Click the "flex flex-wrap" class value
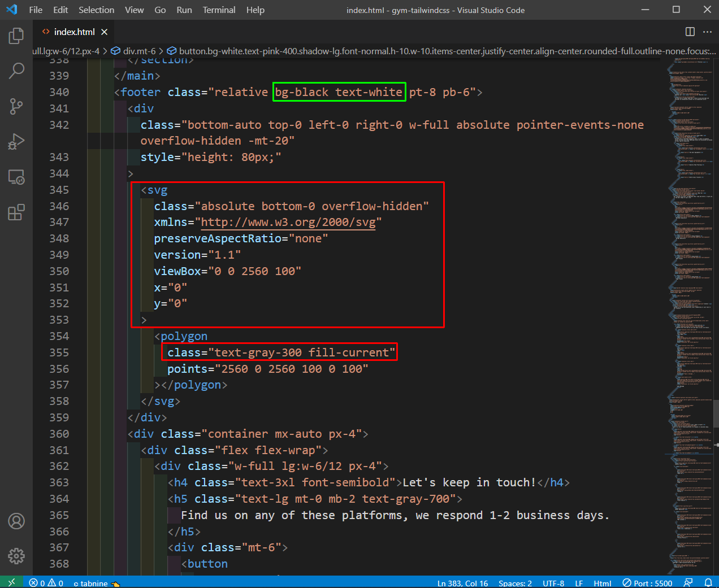 coord(268,450)
